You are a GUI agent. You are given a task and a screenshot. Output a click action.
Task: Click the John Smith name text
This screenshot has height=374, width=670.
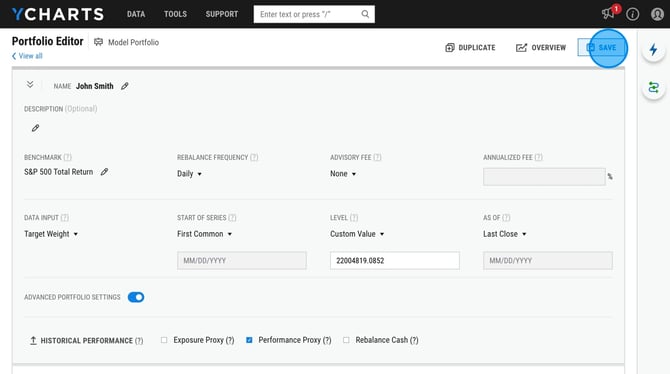click(x=95, y=86)
